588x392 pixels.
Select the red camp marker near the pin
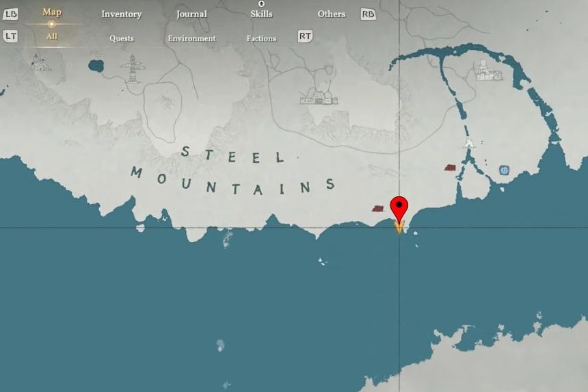(x=377, y=208)
